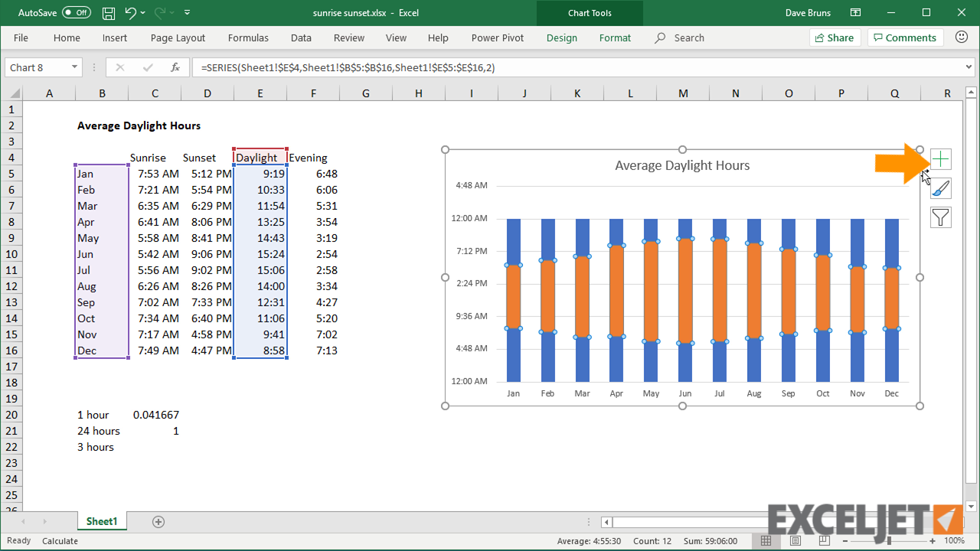980x551 pixels.
Task: Click the Share button
Action: (x=835, y=37)
